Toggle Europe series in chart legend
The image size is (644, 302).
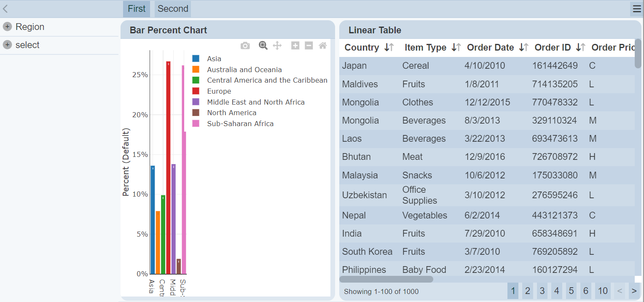click(219, 91)
